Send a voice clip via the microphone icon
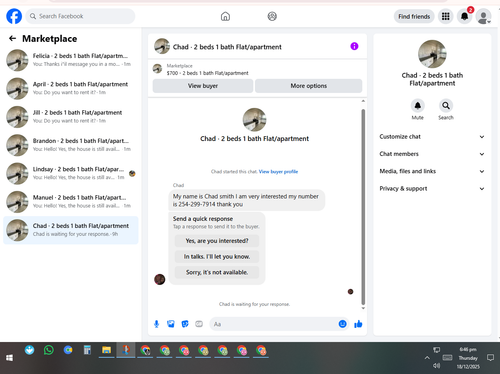Image resolution: width=500 pixels, height=374 pixels. tap(156, 324)
